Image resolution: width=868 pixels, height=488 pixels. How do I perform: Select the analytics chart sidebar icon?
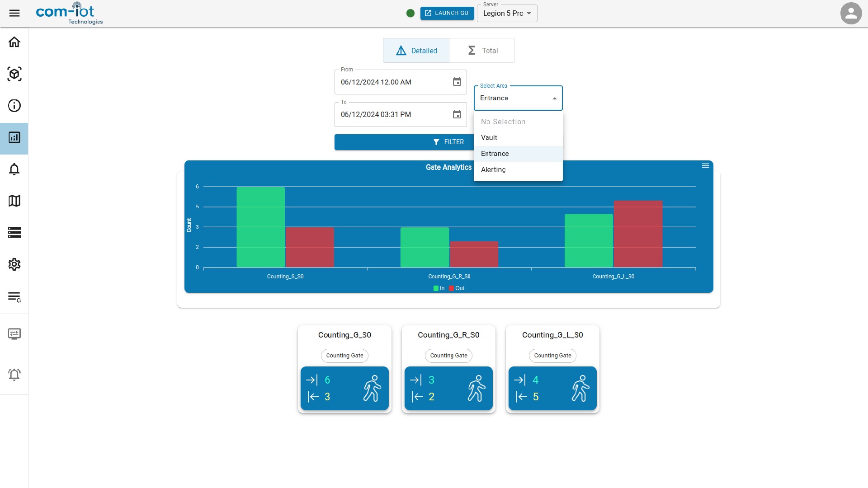(14, 137)
